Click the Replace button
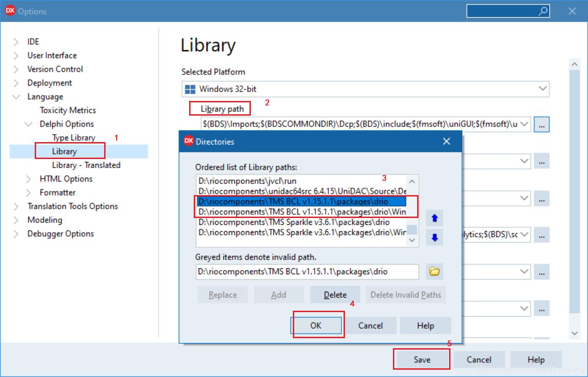Image resolution: width=588 pixels, height=377 pixels. pos(222,295)
